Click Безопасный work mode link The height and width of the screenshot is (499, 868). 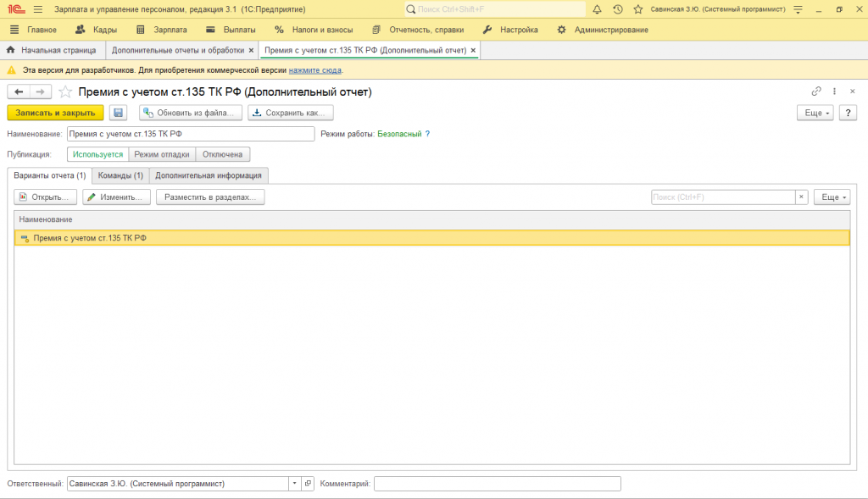(399, 134)
